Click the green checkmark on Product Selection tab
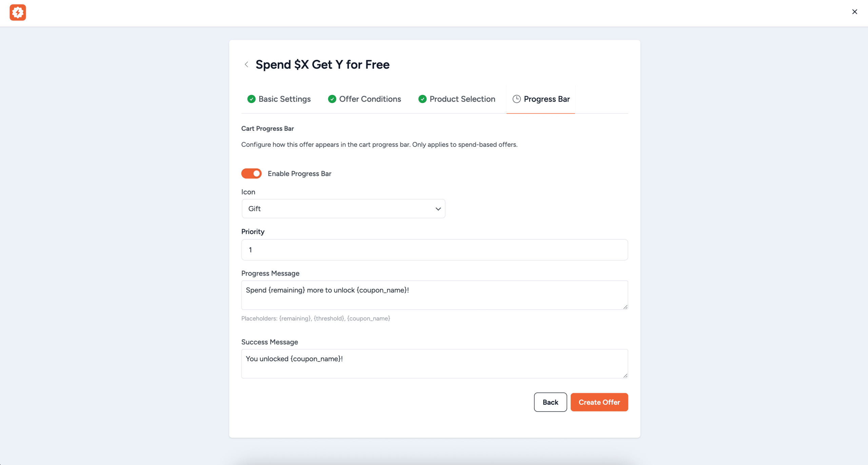Viewport: 868px width, 465px height. (x=422, y=99)
